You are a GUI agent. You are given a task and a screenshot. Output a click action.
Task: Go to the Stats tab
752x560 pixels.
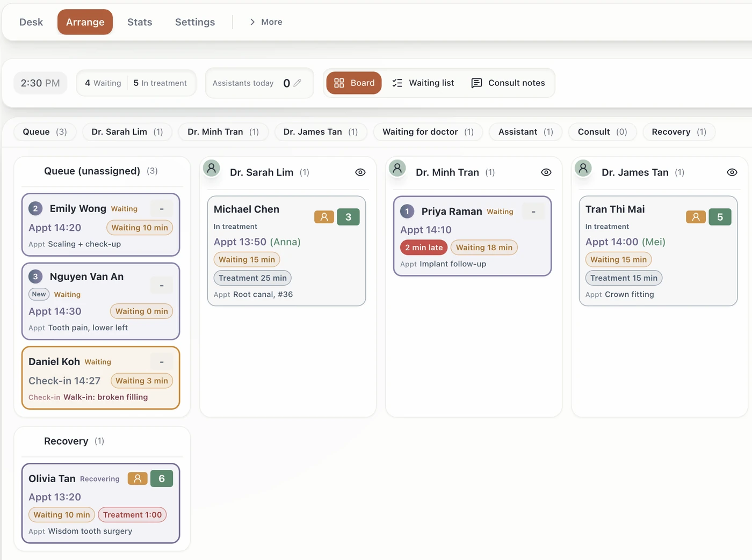[140, 22]
